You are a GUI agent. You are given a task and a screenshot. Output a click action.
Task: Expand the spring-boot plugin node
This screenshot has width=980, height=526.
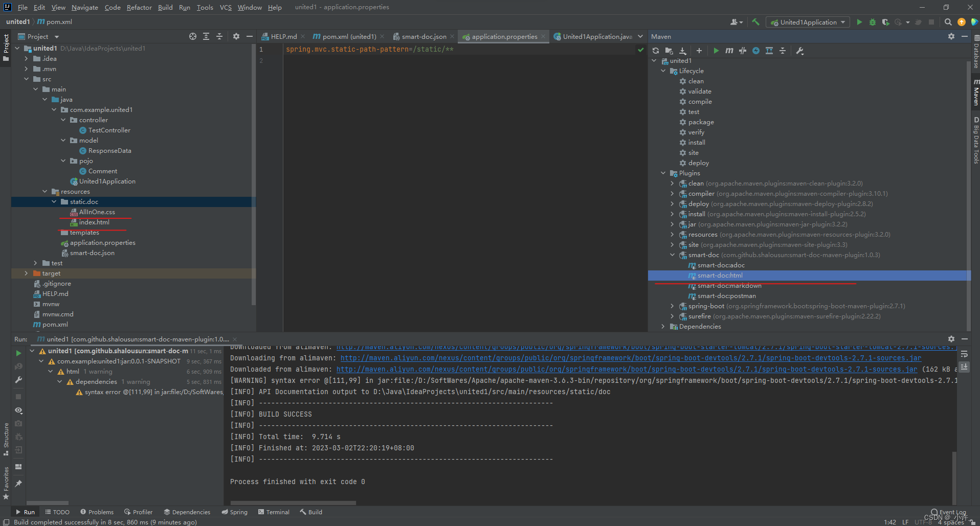coord(673,306)
